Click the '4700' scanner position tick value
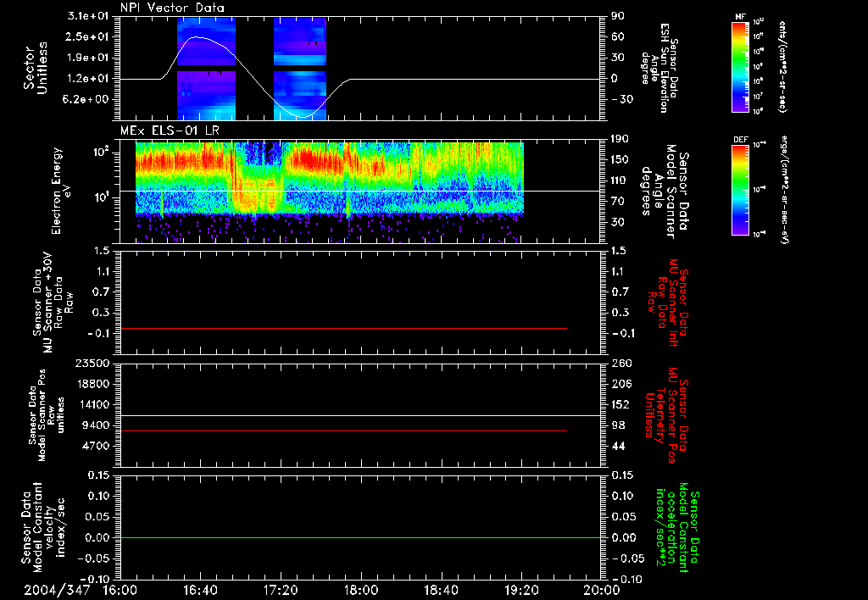868x600 pixels. (x=95, y=446)
